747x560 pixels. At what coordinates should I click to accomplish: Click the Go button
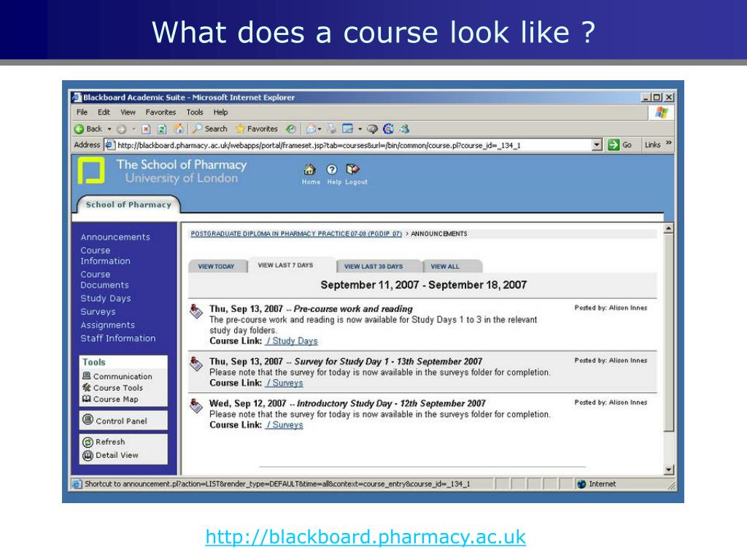(620, 145)
